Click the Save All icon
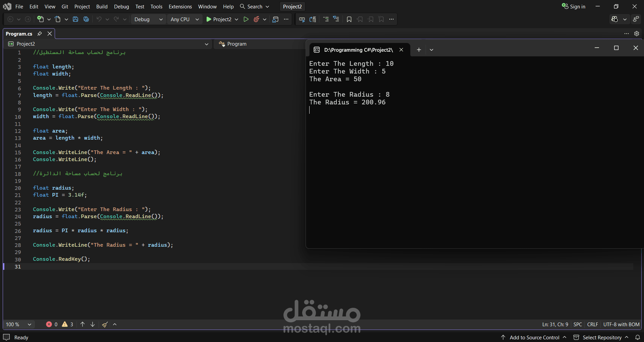 [x=86, y=19]
